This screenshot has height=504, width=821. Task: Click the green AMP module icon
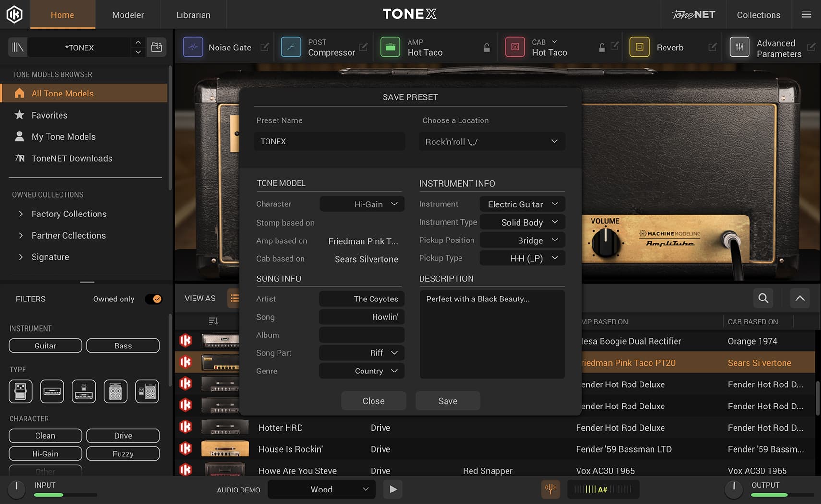point(390,47)
